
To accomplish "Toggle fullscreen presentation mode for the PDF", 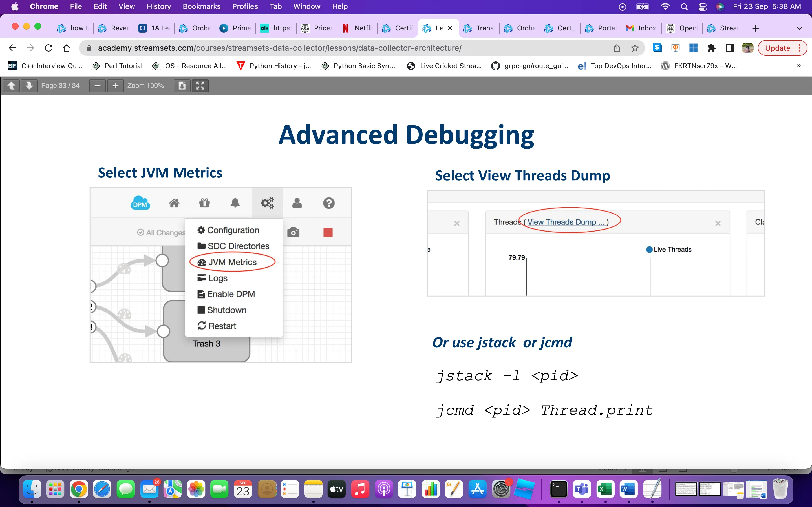I will click(x=200, y=86).
